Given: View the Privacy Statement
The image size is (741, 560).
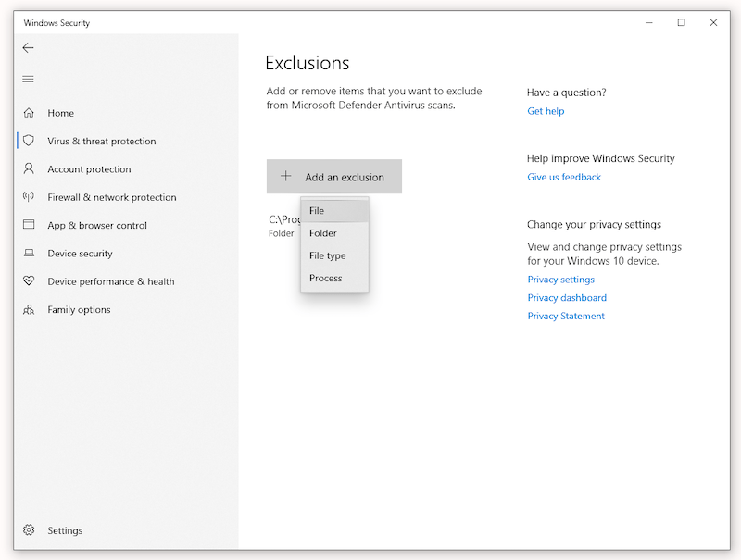Looking at the screenshot, I should [566, 316].
